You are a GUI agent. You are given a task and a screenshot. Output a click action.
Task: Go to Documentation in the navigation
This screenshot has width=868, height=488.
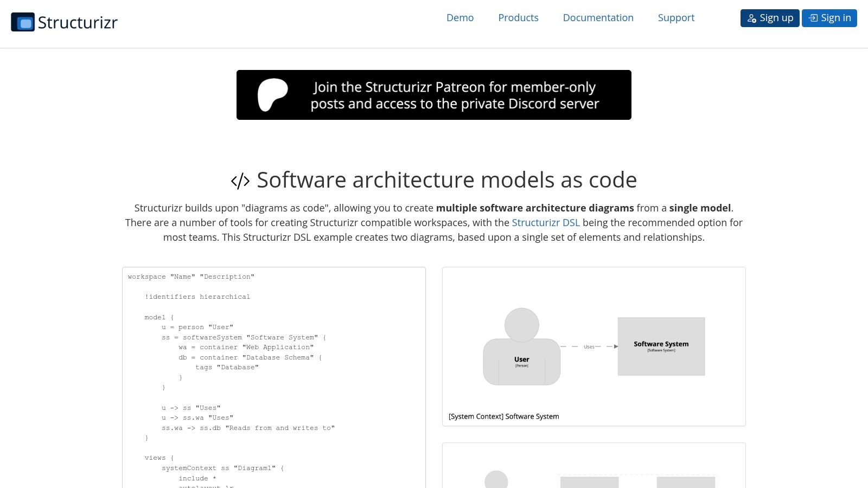point(598,18)
